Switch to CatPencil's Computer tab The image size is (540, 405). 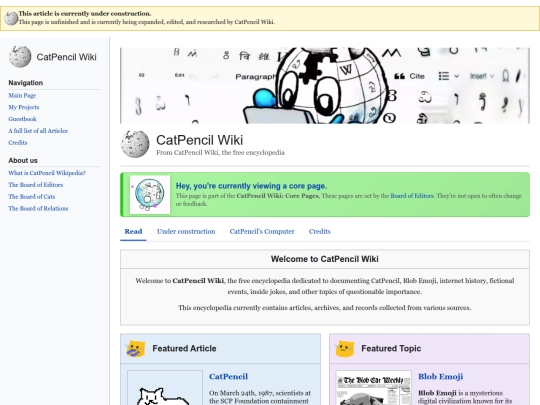tap(262, 231)
